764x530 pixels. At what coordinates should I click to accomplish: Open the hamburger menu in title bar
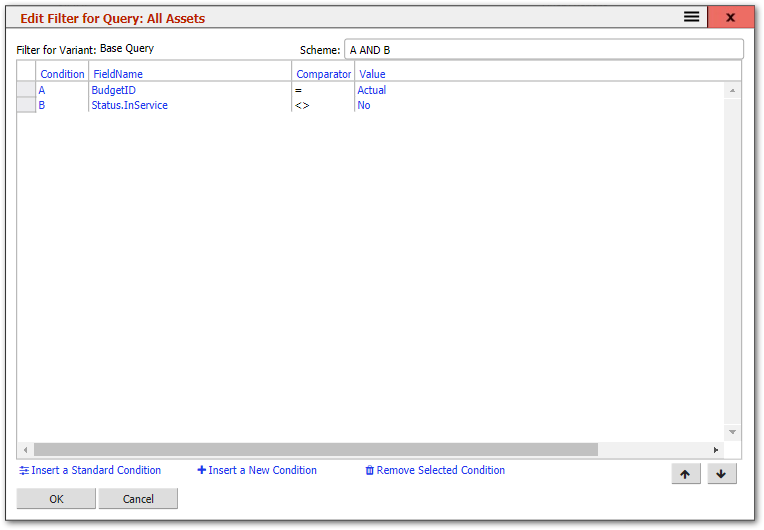click(691, 17)
